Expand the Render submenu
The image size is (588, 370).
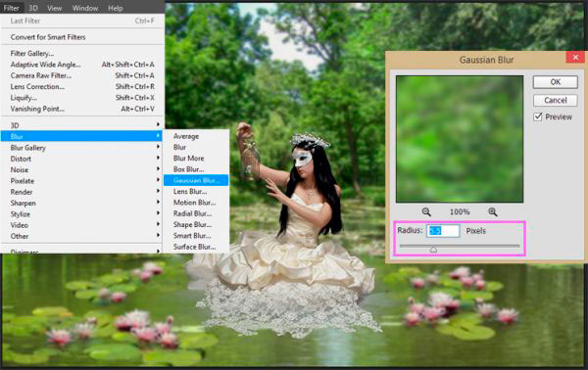click(x=82, y=192)
